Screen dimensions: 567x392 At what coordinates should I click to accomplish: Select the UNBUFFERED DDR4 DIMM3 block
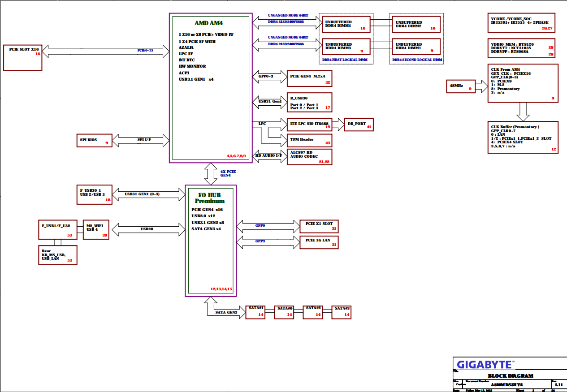(346, 47)
